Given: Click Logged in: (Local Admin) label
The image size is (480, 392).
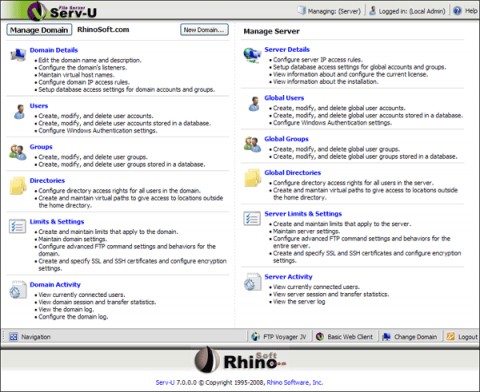Looking at the screenshot, I should pyautogui.click(x=412, y=11).
